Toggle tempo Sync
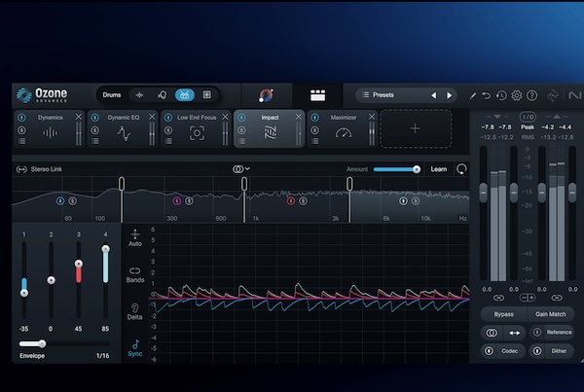Viewport: 584px width, 392px height. point(135,348)
